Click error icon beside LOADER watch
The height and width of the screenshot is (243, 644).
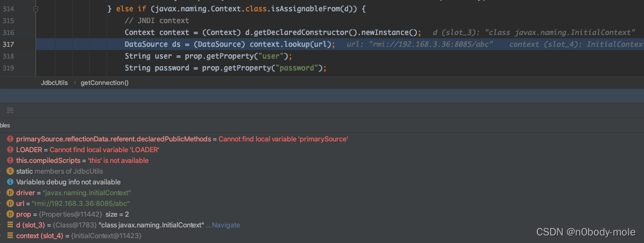pyautogui.click(x=10, y=150)
